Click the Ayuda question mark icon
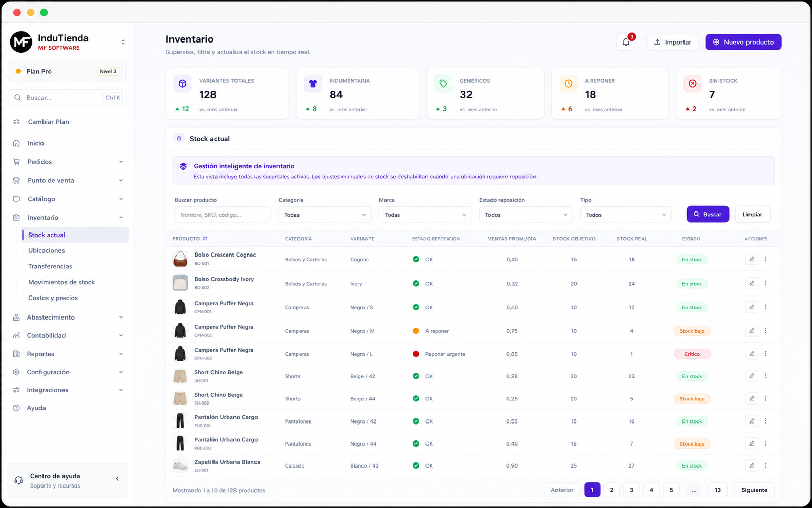The height and width of the screenshot is (508, 812). [x=16, y=408]
